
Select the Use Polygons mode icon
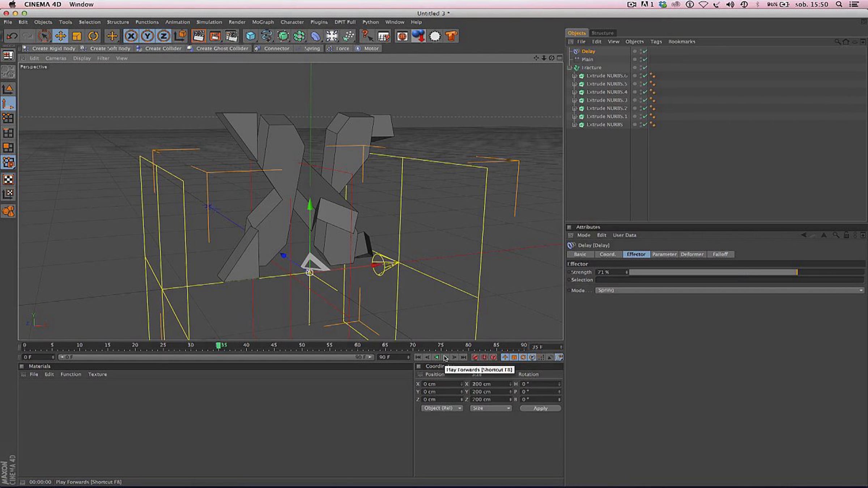(x=8, y=148)
